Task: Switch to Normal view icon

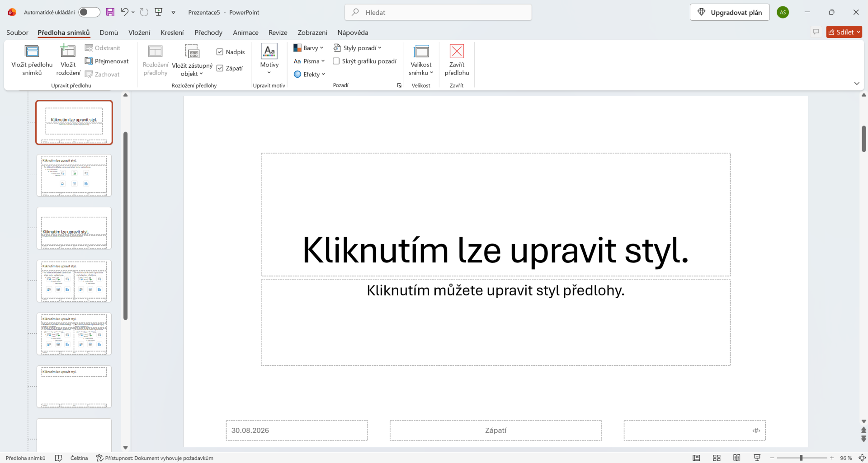Action: (x=696, y=458)
